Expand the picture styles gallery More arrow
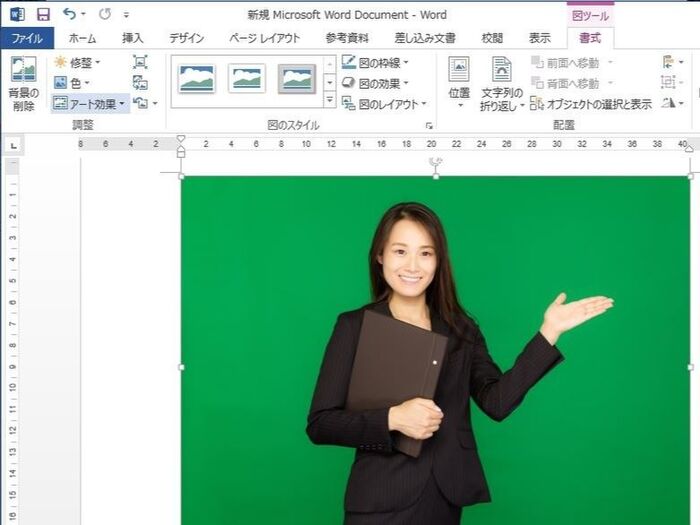The height and width of the screenshot is (525, 700). tap(330, 100)
